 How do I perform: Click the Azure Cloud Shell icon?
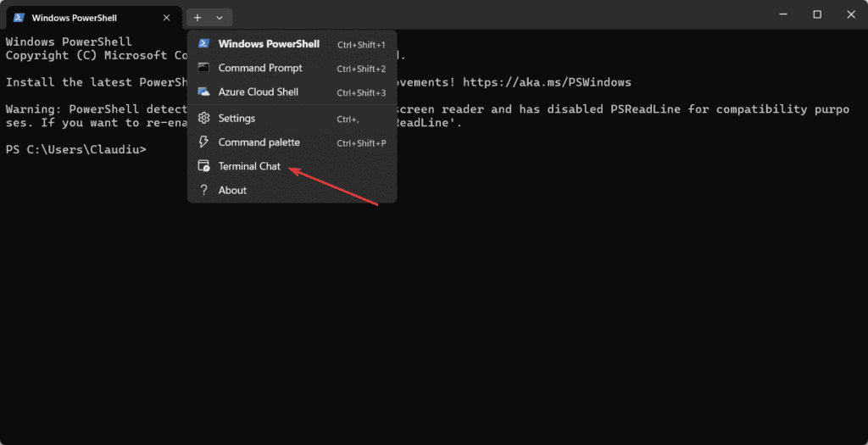pos(203,92)
